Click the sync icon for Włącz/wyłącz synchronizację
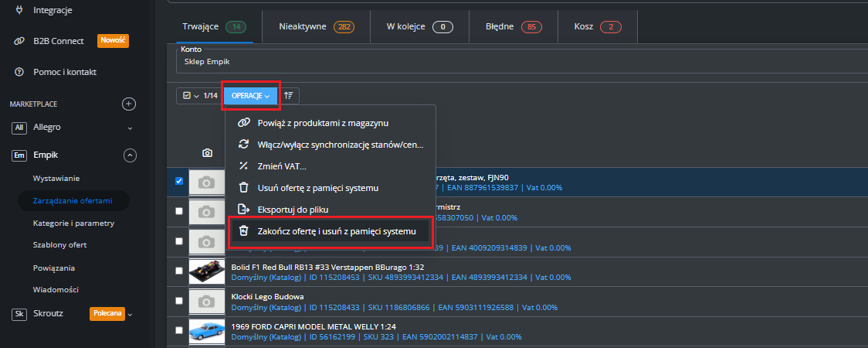The height and width of the screenshot is (348, 868). (x=243, y=145)
